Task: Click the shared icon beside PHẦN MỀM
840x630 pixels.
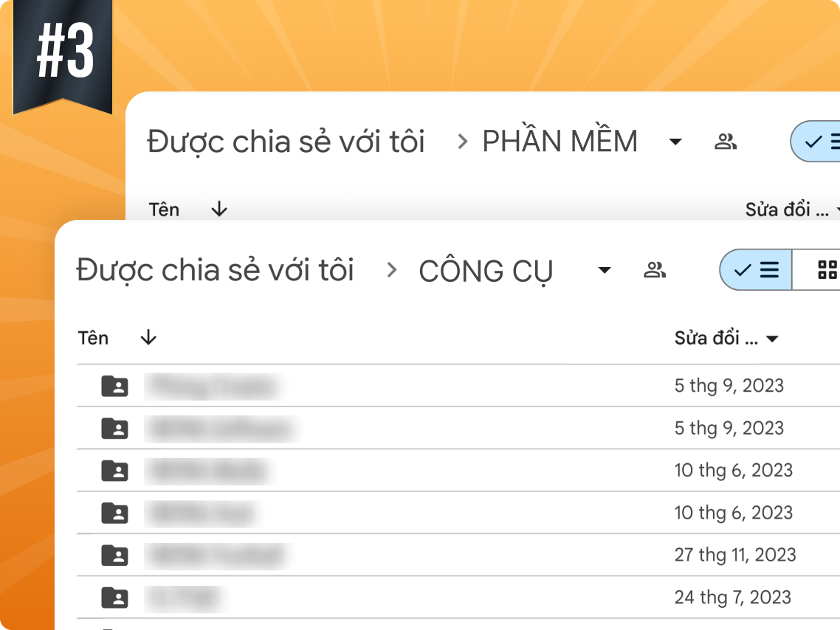Action: [x=726, y=142]
